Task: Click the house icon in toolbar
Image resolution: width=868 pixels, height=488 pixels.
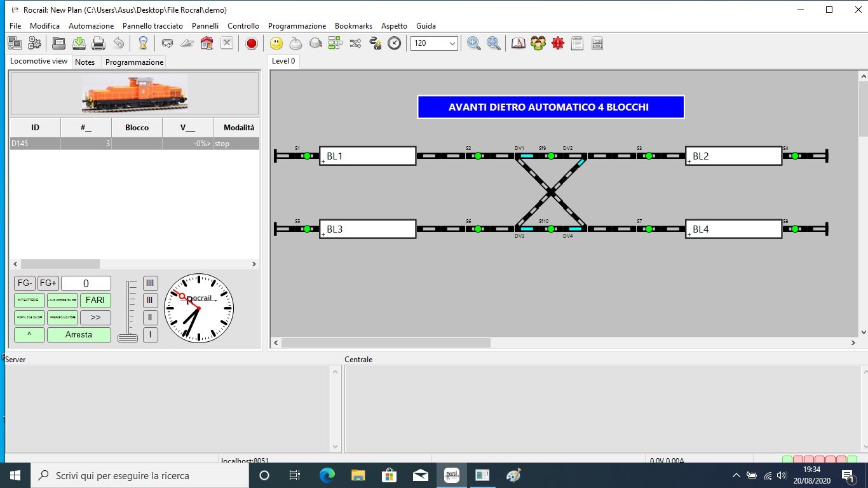Action: (207, 43)
